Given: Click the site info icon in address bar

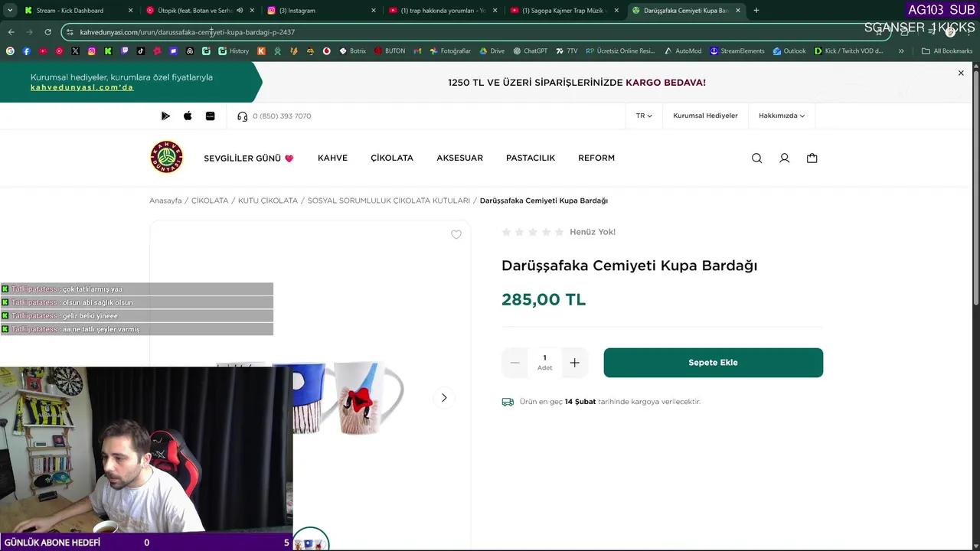Looking at the screenshot, I should (x=70, y=32).
